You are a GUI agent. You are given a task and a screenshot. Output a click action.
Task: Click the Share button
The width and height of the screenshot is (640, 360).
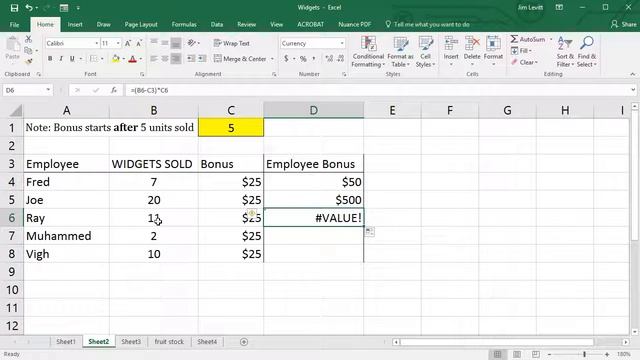tap(624, 24)
